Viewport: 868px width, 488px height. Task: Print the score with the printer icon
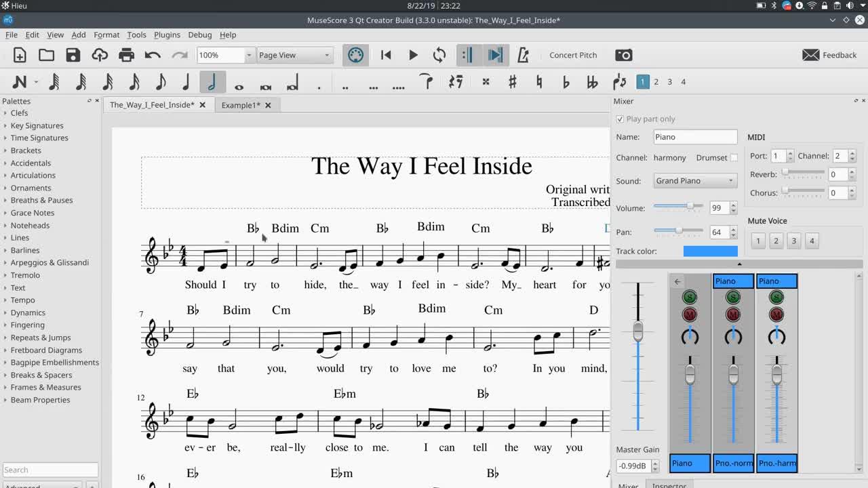[126, 55]
